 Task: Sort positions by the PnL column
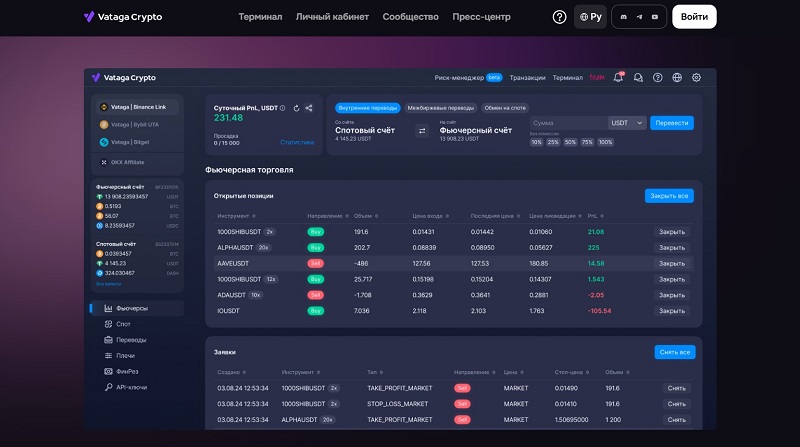click(x=595, y=216)
